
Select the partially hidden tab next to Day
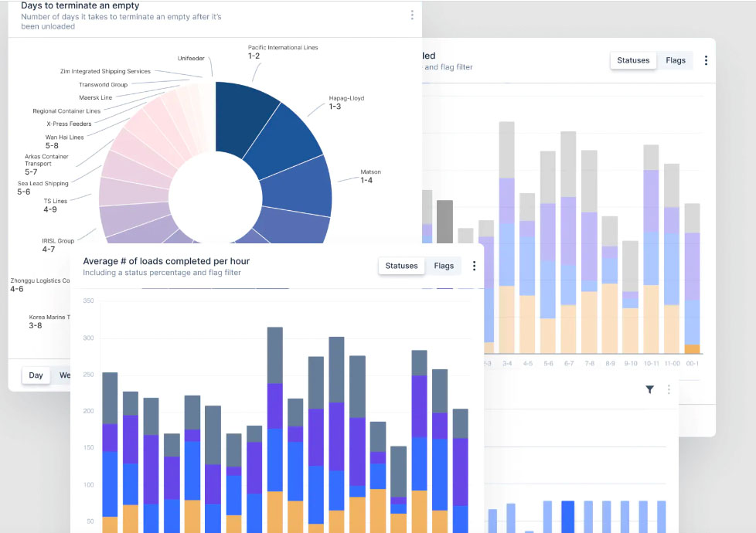pyautogui.click(x=63, y=375)
